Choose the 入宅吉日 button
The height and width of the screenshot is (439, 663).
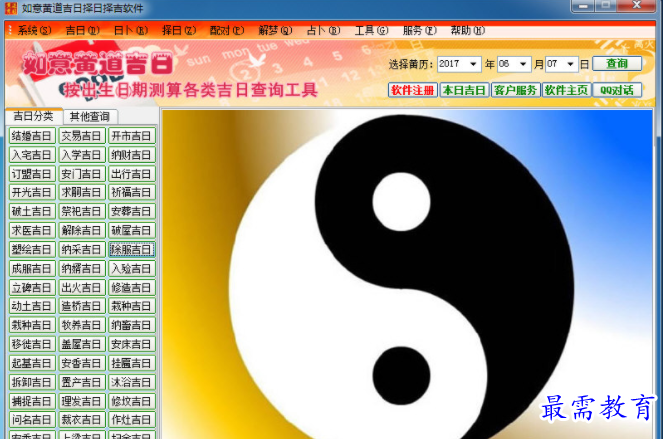pyautogui.click(x=32, y=155)
